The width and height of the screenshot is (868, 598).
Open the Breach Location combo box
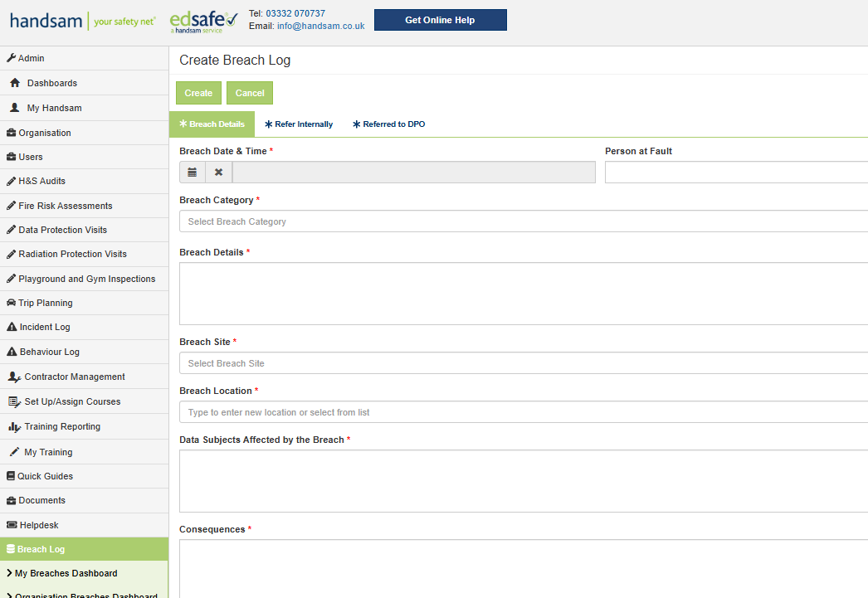click(523, 412)
